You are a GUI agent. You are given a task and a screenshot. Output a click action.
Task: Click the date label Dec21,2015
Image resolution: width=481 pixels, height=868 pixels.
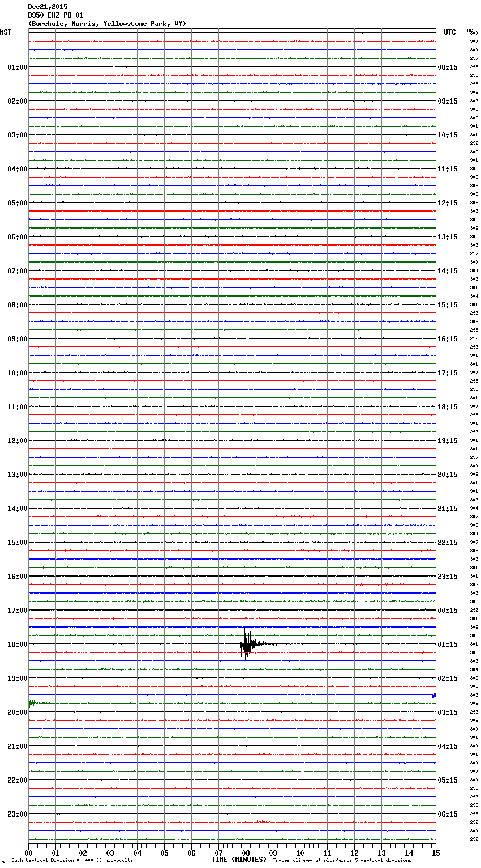pos(48,7)
